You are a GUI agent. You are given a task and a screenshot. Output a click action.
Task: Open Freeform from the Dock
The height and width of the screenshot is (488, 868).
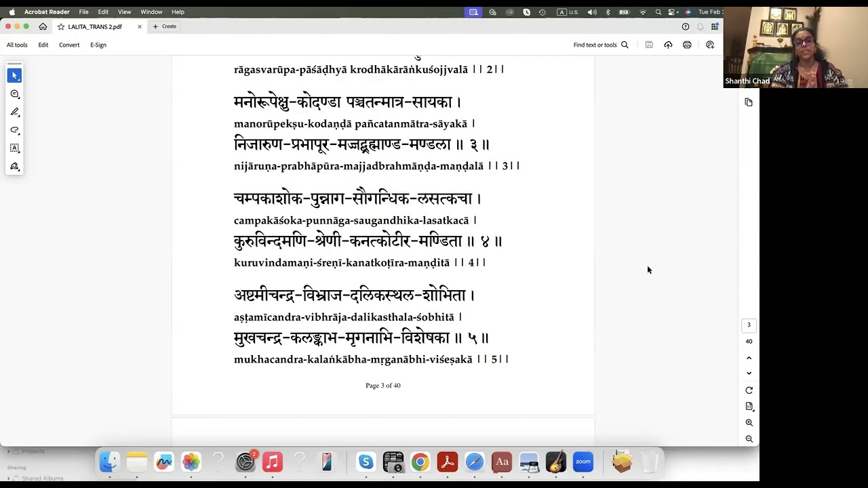click(163, 462)
